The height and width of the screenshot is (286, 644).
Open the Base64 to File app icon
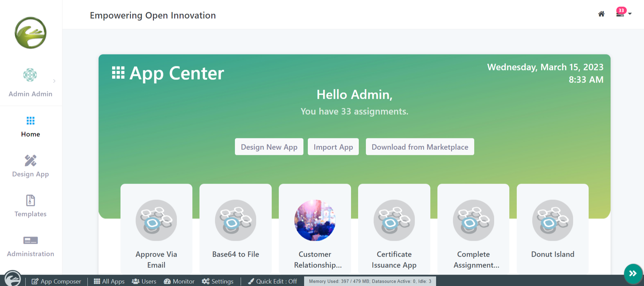236,220
